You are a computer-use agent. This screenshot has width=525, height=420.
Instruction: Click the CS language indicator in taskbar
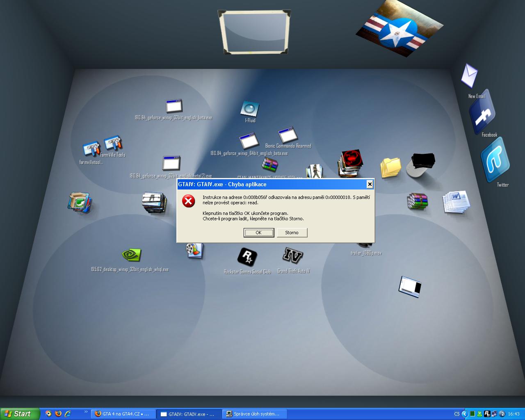coord(457,414)
